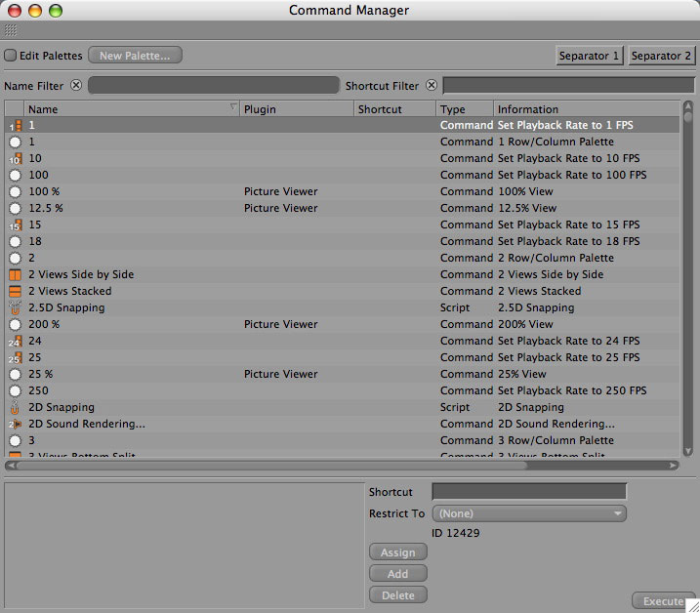Sort by the Plugin column header

[x=296, y=109]
